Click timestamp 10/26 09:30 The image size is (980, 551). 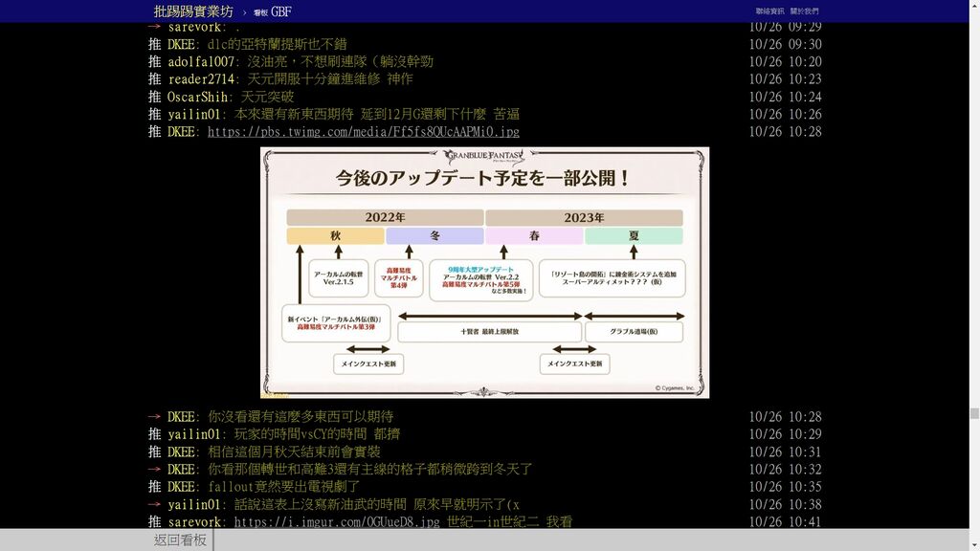(785, 44)
